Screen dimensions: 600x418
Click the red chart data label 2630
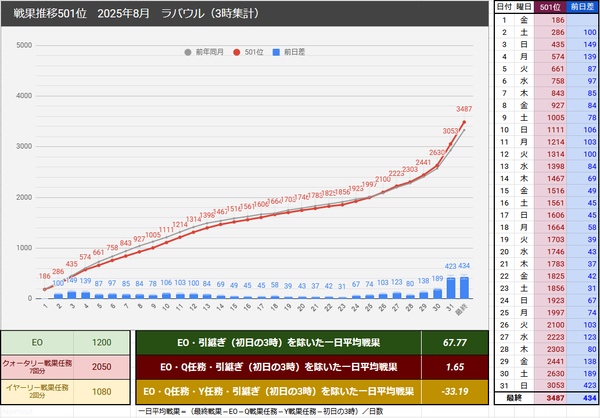point(437,153)
